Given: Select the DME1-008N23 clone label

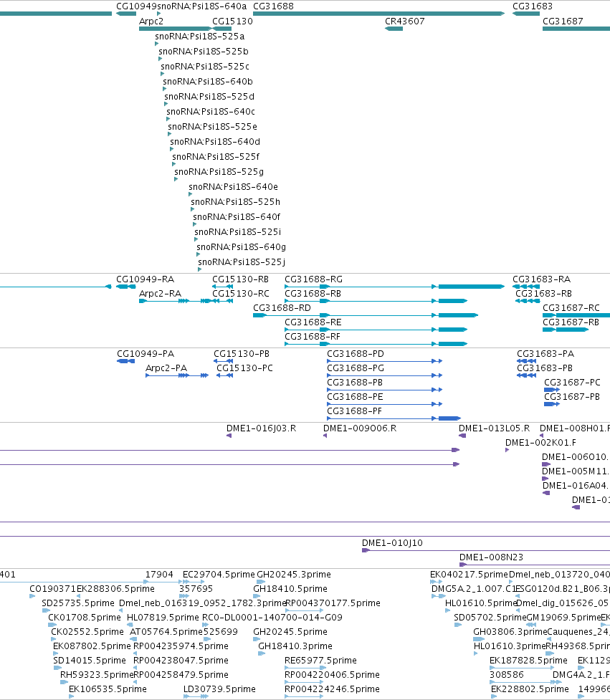Looking at the screenshot, I should (x=491, y=557).
